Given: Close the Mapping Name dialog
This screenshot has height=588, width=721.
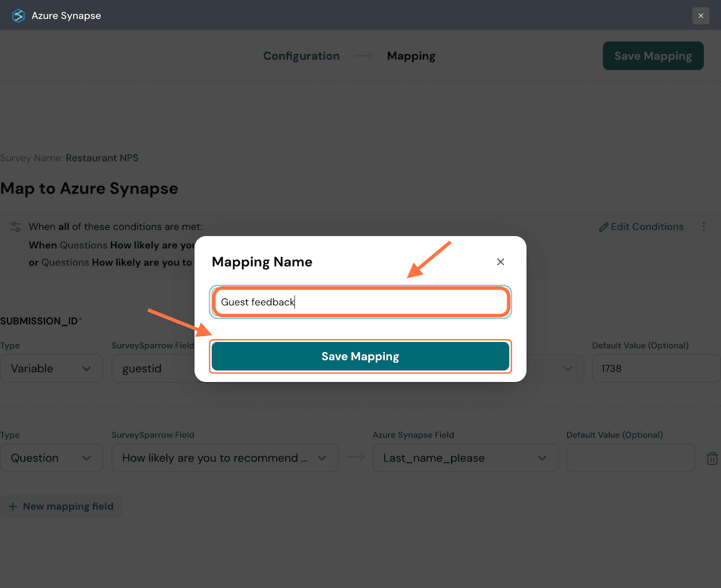Looking at the screenshot, I should coord(500,262).
